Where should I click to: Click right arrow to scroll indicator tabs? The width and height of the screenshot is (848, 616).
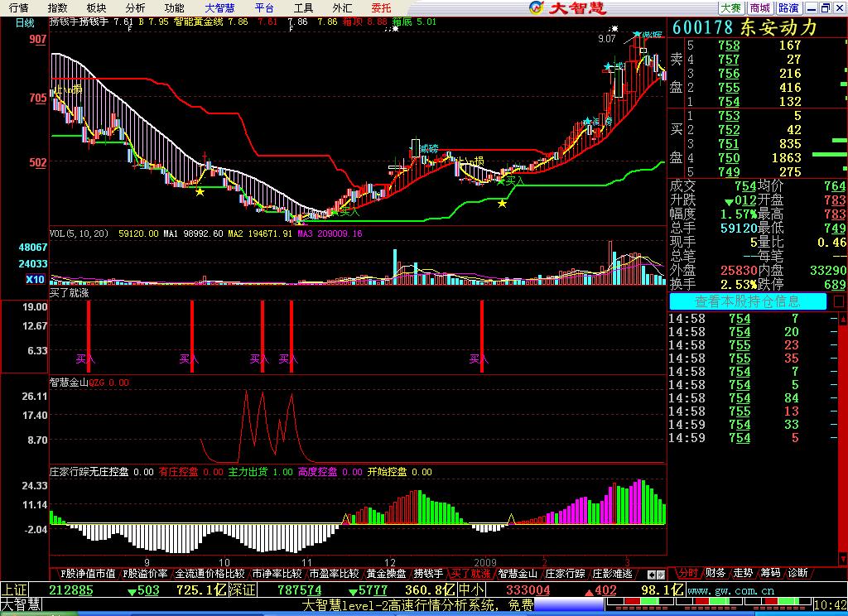(661, 575)
